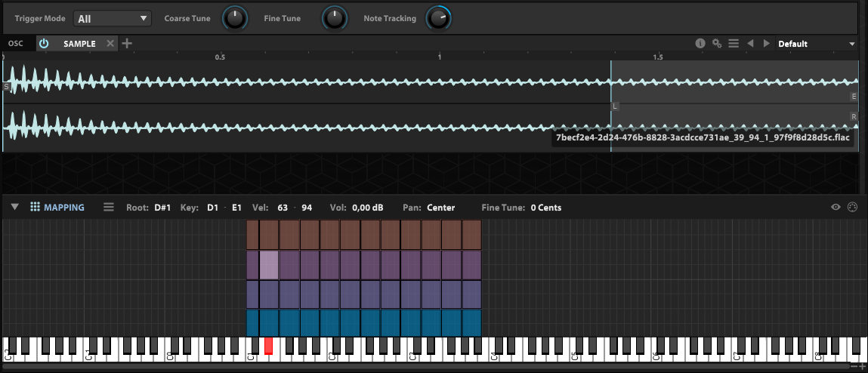This screenshot has width=868, height=373.
Task: Click the Coarse Tune knob
Action: point(235,18)
